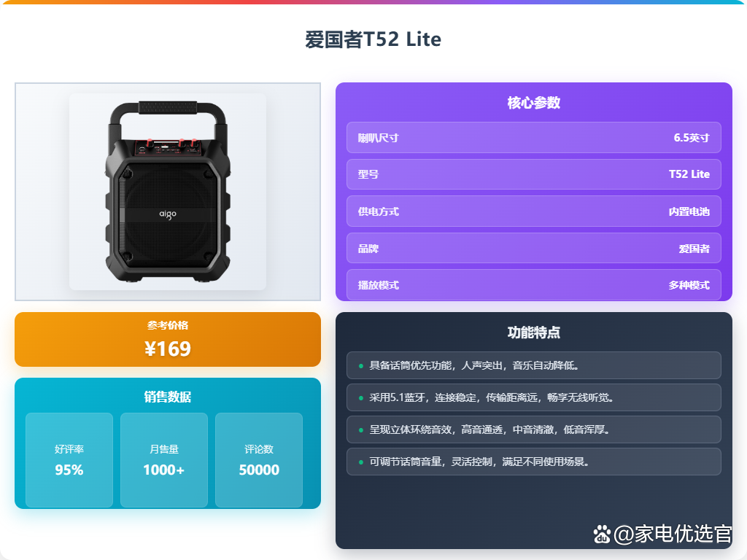
Task: Select the 品牌 爱国者 row
Action: [x=533, y=248]
